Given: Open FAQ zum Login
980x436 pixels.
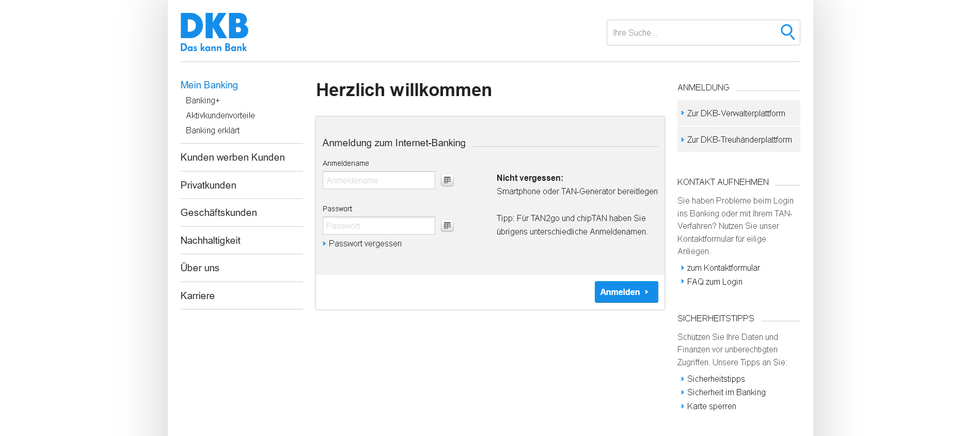Looking at the screenshot, I should (x=715, y=282).
